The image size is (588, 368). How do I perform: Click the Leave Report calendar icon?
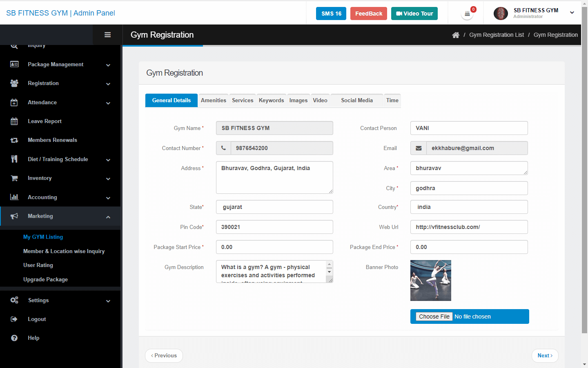[x=14, y=121]
